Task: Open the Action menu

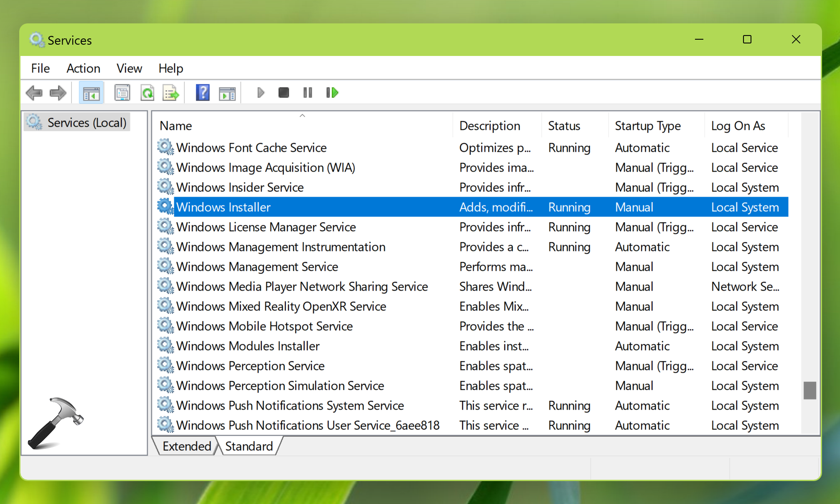Action: [x=83, y=68]
